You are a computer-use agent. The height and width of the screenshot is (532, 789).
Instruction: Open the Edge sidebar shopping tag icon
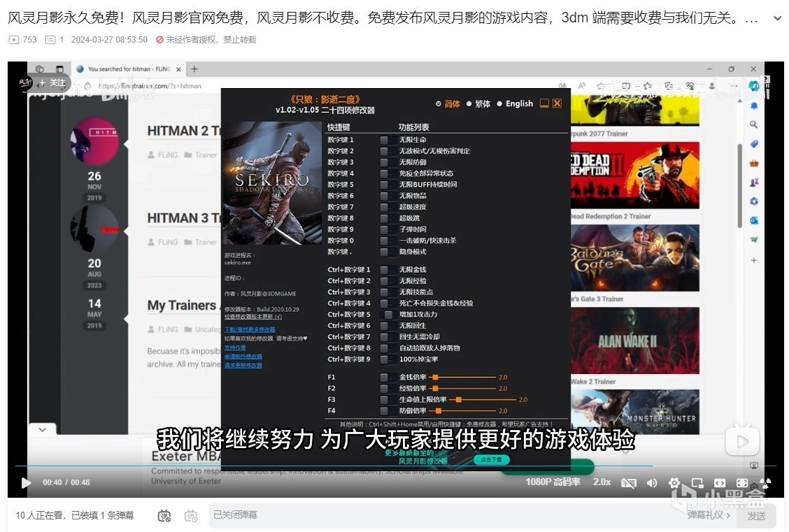click(x=754, y=144)
